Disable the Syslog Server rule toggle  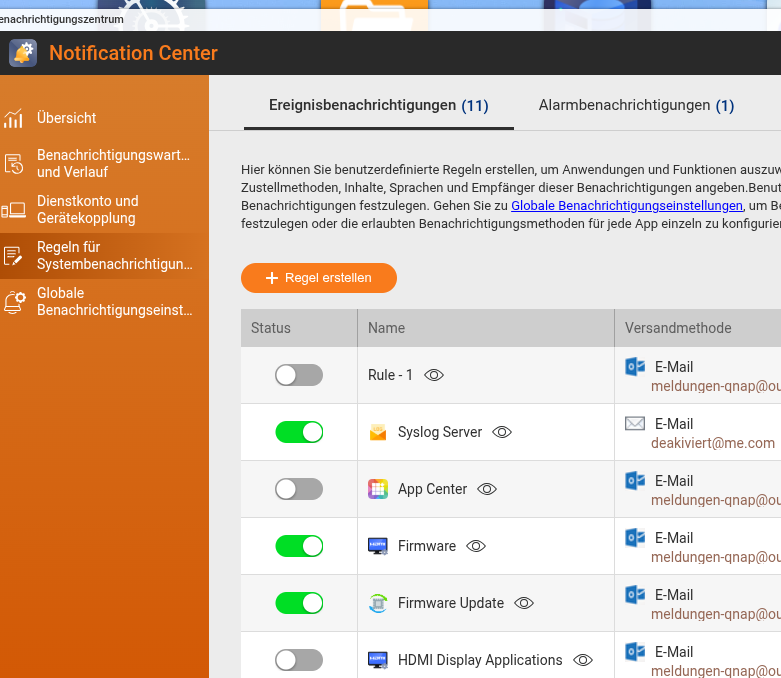pyautogui.click(x=299, y=432)
